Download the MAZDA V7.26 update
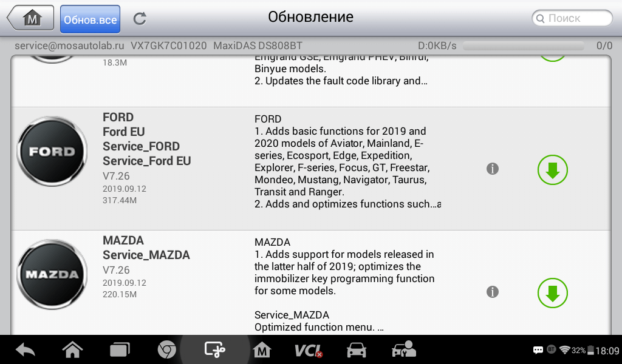 (x=553, y=293)
